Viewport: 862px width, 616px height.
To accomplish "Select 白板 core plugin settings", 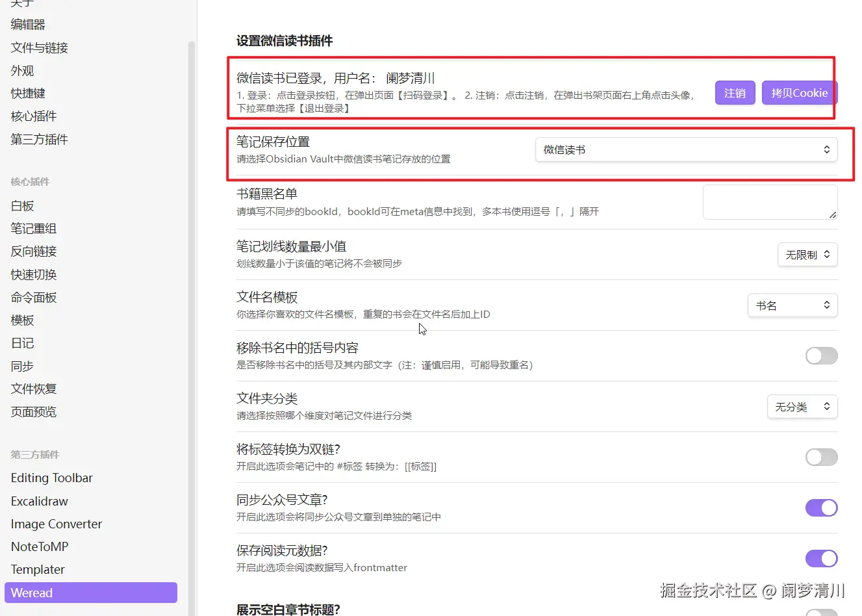I will (x=22, y=205).
